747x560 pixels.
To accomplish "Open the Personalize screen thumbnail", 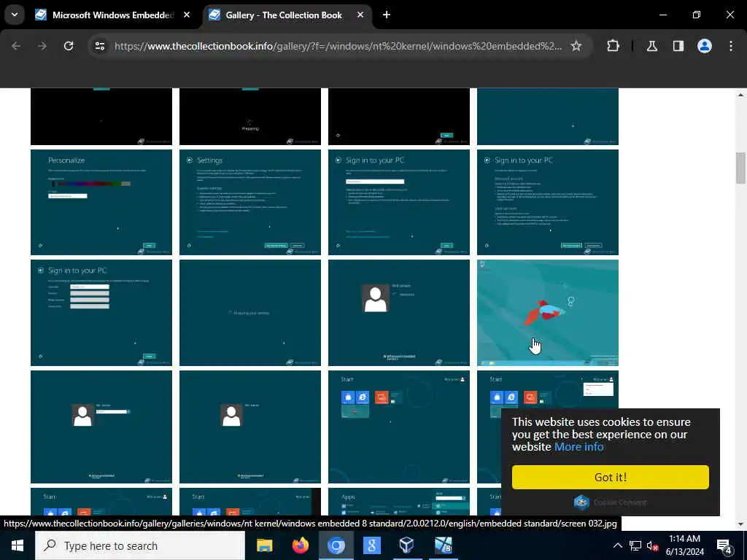I will tap(101, 203).
